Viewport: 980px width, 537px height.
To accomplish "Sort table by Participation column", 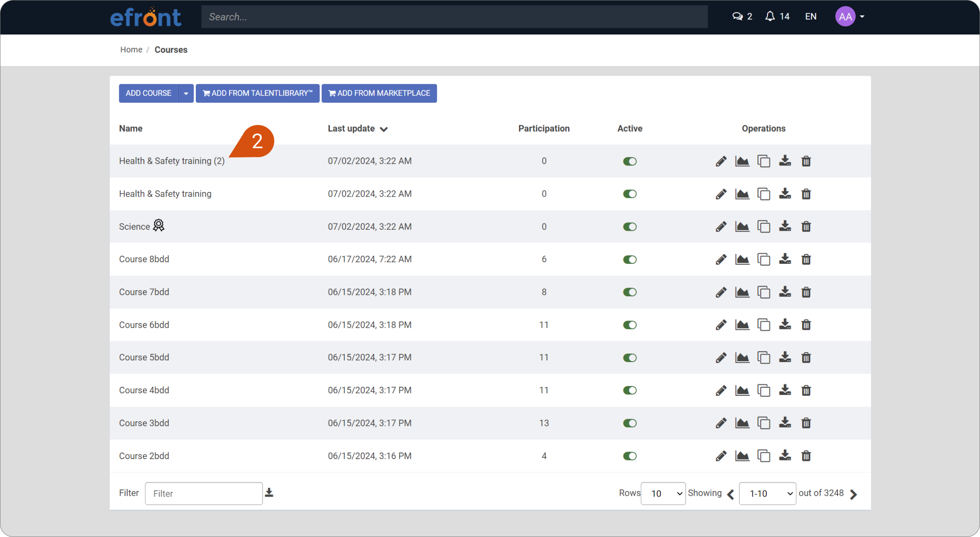I will 544,129.
